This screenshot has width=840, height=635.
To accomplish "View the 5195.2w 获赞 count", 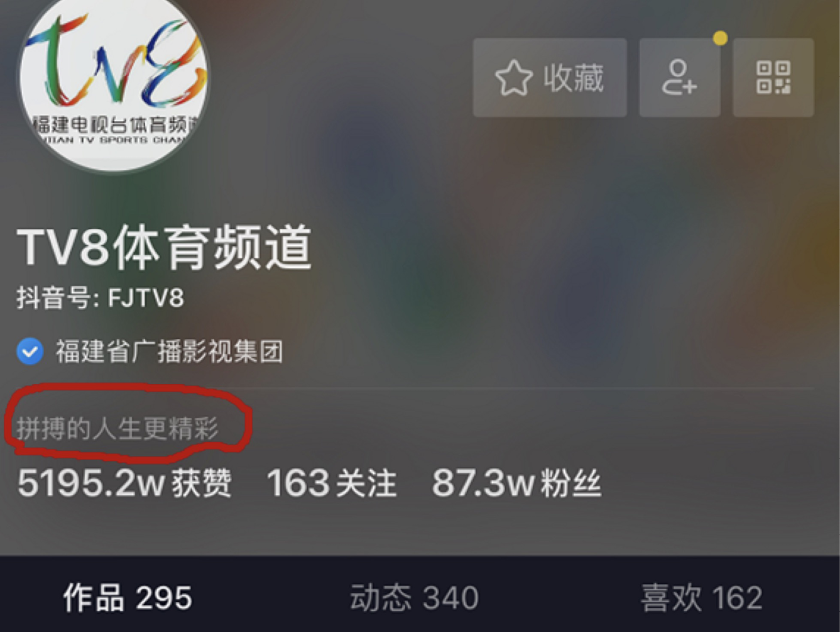I will pos(124,483).
